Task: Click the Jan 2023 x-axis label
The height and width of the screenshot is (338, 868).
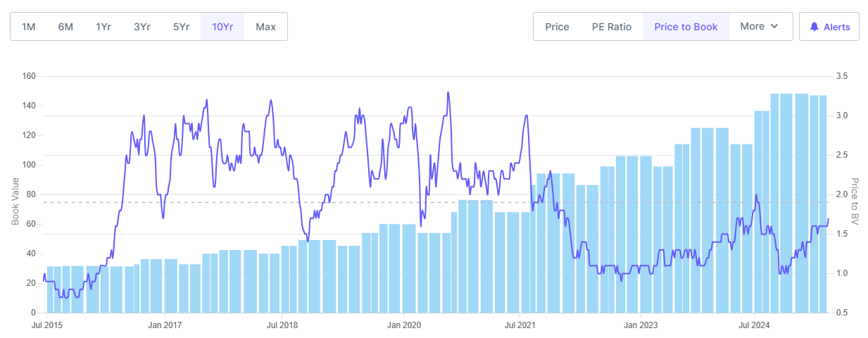Action: [x=641, y=325]
